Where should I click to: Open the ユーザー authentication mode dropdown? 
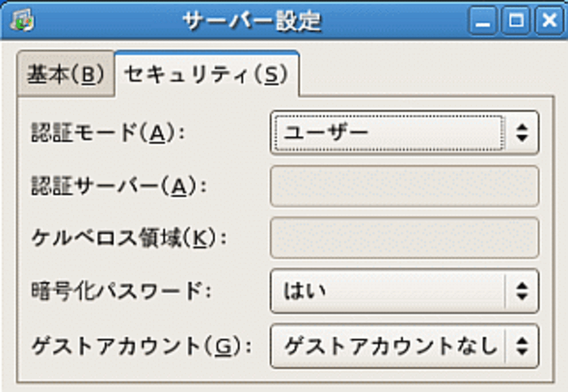point(389,132)
